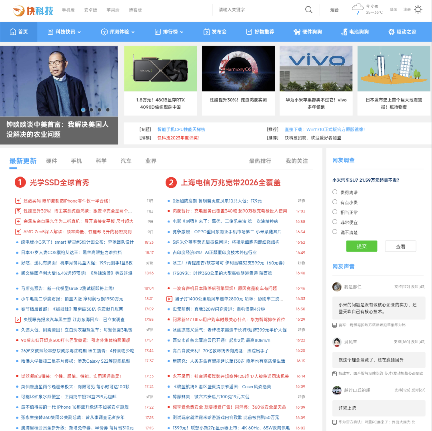Image resolution: width=432 pixels, height=431 pixels.
Task: Click the first commenter's avatar under 网友声音
Action: pyautogui.click(x=337, y=286)
